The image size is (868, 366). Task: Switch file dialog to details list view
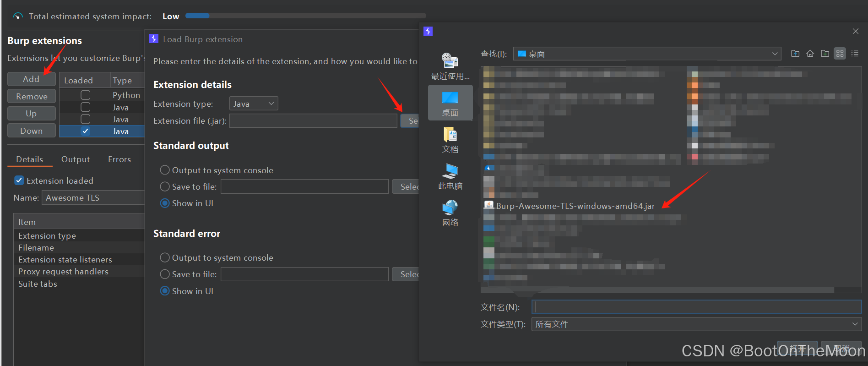click(x=855, y=54)
